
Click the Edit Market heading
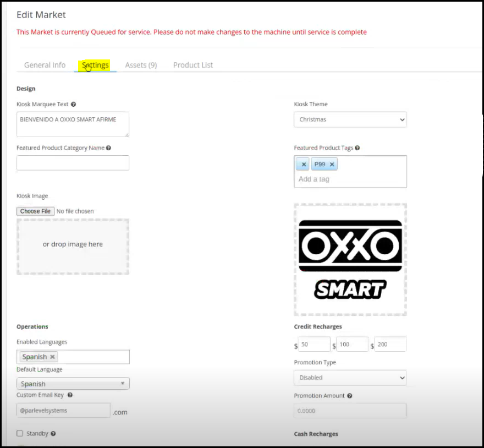coord(41,15)
